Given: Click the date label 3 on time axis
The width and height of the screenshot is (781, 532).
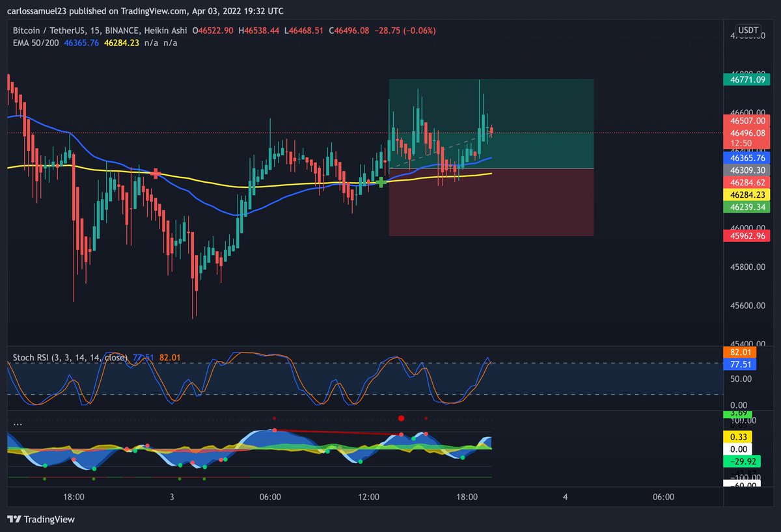Looking at the screenshot, I should pos(172,498).
